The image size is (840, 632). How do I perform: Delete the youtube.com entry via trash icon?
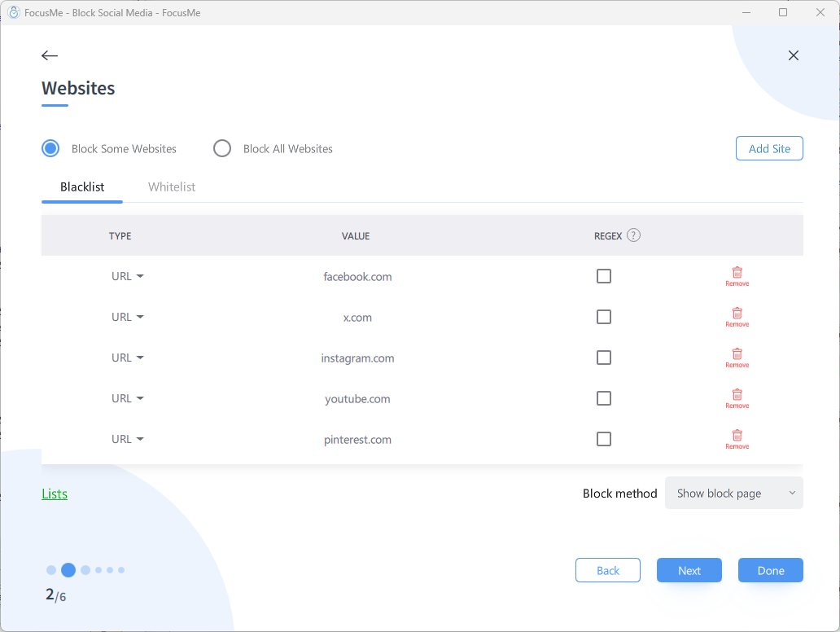click(x=737, y=398)
